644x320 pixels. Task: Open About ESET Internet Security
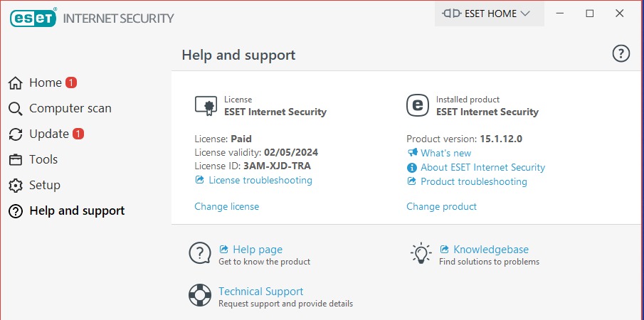click(482, 167)
